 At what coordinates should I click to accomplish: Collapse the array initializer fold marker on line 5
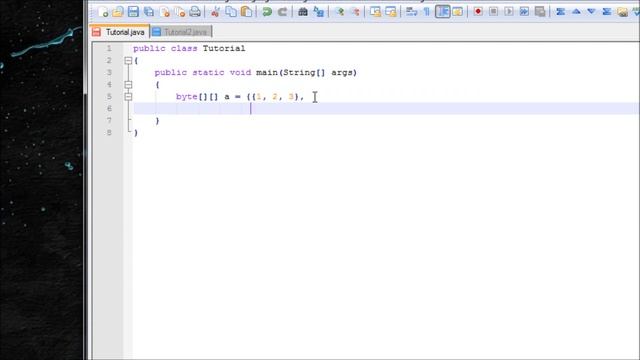(128, 97)
